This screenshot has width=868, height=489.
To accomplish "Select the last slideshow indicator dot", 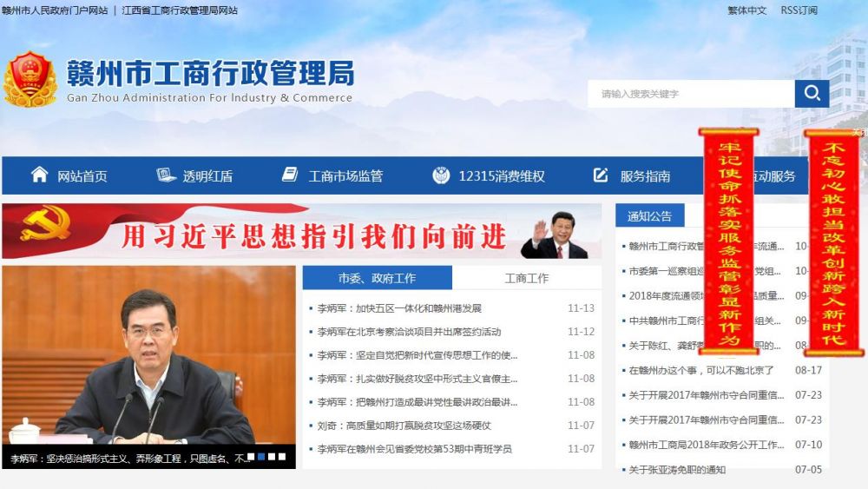I will tap(281, 456).
